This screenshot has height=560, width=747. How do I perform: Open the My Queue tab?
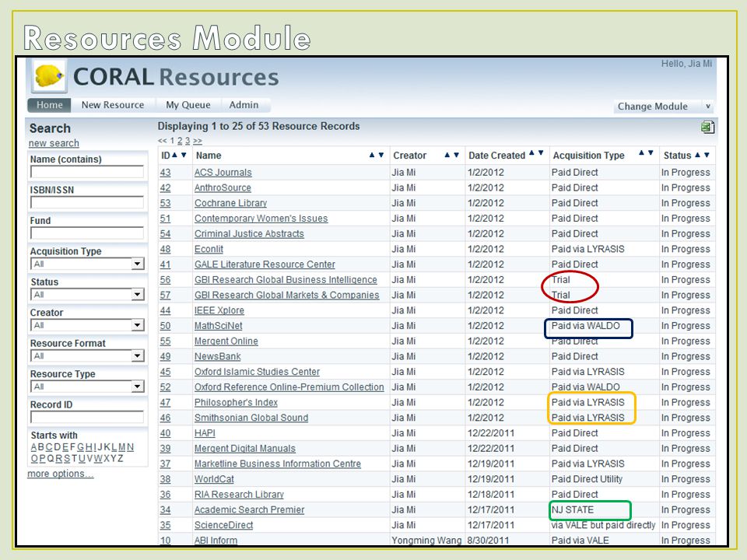188,105
